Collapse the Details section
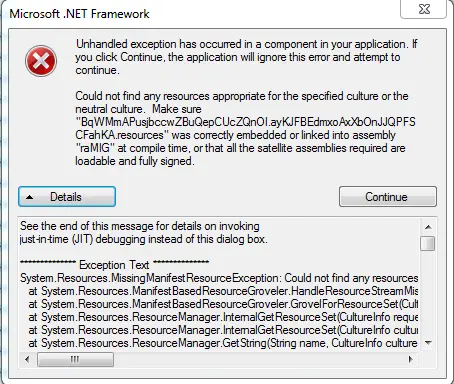 [x=67, y=197]
